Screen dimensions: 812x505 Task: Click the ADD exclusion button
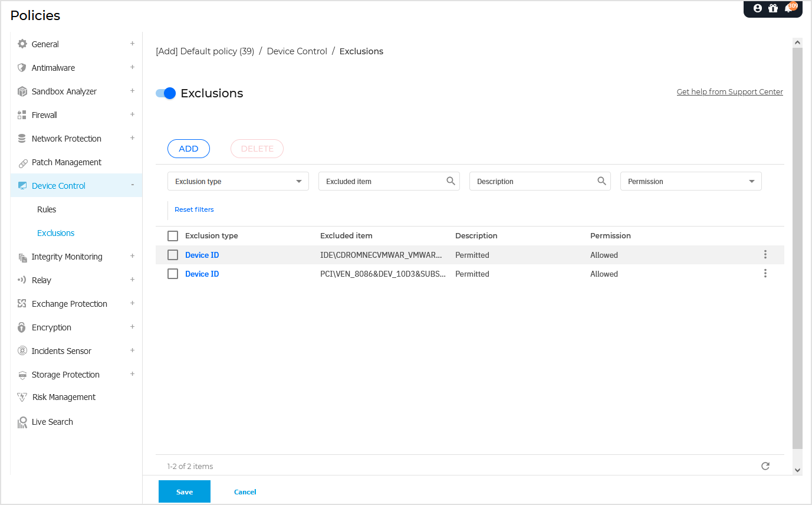[188, 148]
